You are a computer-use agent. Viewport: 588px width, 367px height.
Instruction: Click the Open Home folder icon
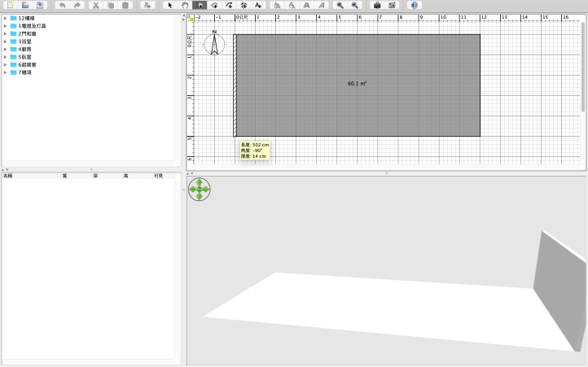tap(25, 5)
